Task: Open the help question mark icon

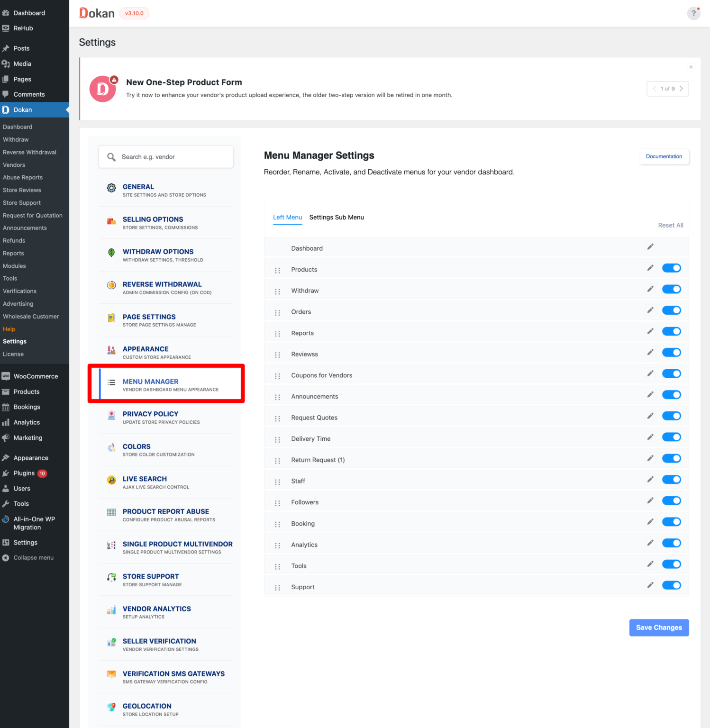Action: (693, 13)
